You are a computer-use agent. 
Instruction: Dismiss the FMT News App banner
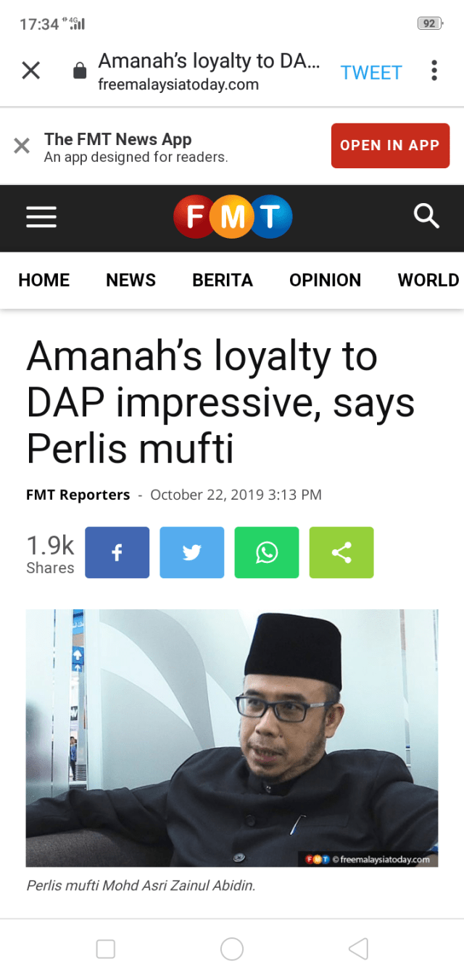22,146
